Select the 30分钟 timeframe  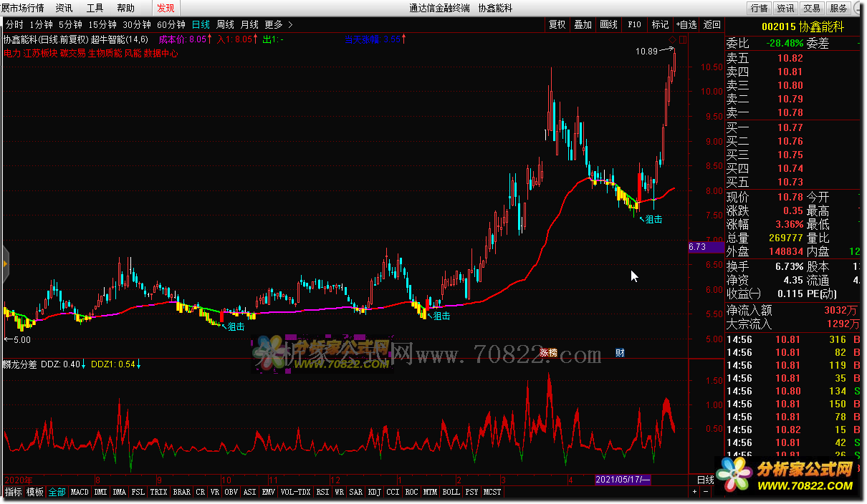click(137, 24)
